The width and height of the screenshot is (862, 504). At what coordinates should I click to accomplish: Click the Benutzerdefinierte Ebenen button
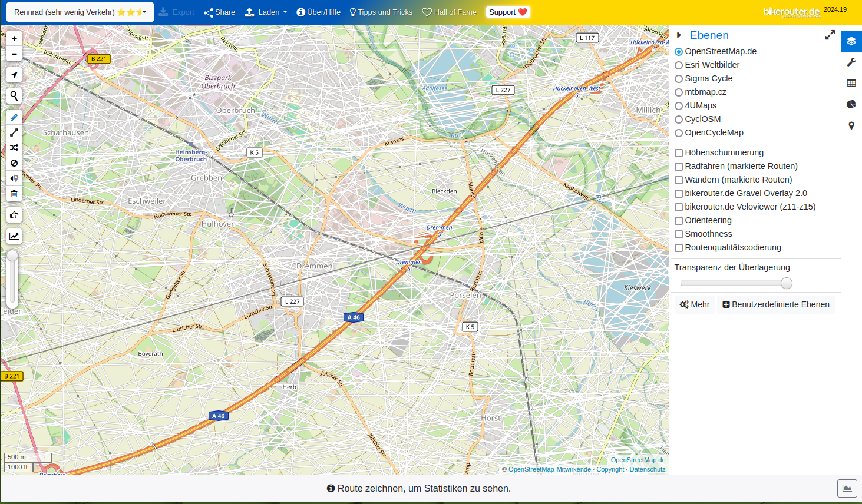(775, 304)
